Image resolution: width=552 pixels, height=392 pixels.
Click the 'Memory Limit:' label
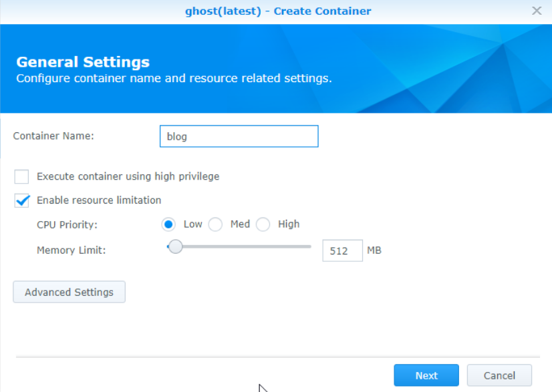71,250
